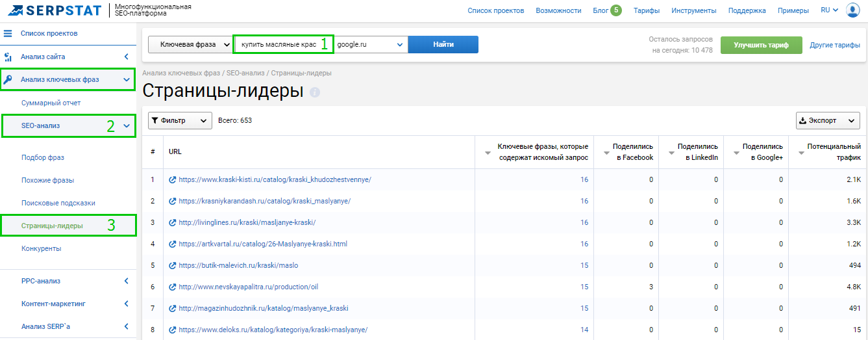Open the Другие тарифы link

coord(835,45)
